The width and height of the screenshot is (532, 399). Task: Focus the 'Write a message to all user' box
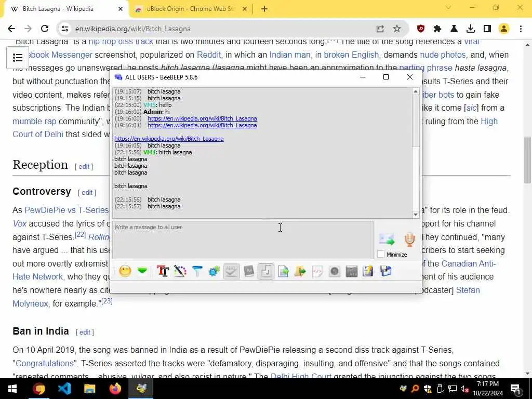243,240
